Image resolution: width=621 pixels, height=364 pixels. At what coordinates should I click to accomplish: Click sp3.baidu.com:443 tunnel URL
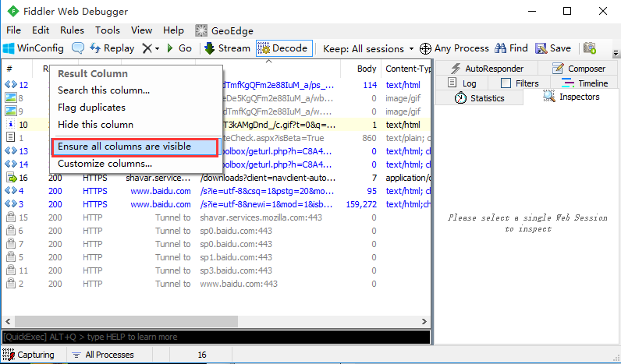pyautogui.click(x=236, y=270)
